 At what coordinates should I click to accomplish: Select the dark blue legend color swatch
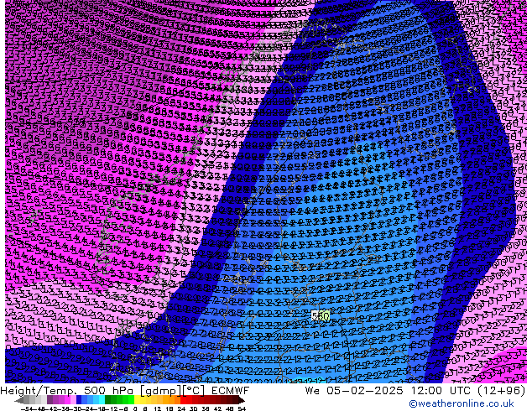pyautogui.click(x=79, y=400)
